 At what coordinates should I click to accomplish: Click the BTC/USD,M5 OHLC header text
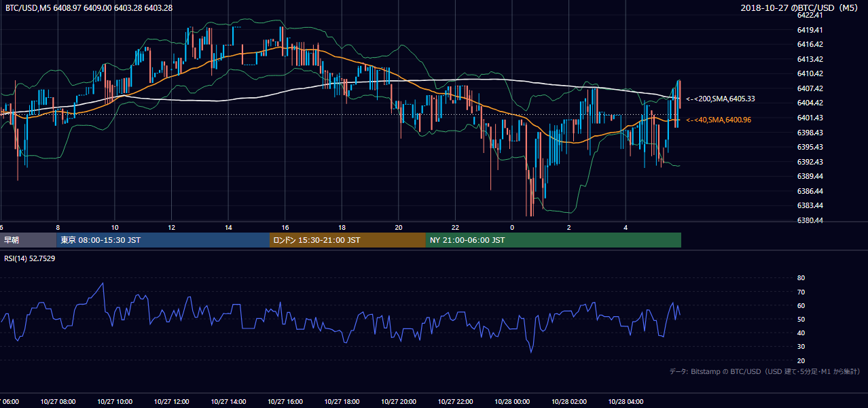[88, 7]
